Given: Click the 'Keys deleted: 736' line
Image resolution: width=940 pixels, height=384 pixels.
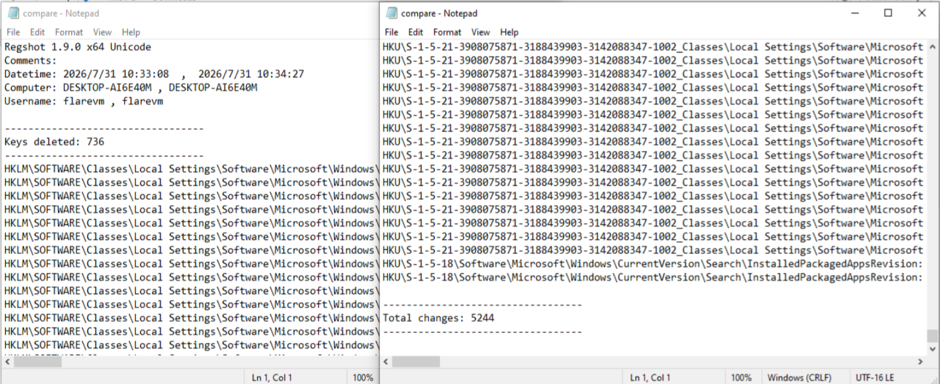Looking at the screenshot, I should (54, 142).
